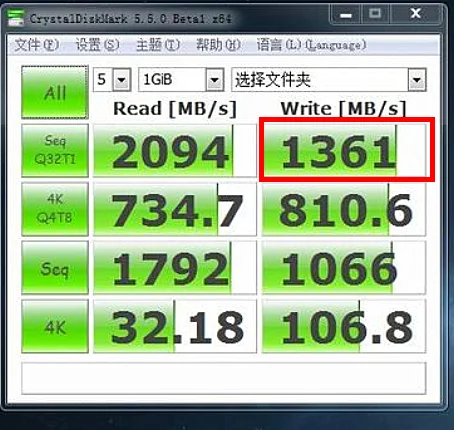Start the Seq Q32T1 test
The height and width of the screenshot is (430, 454).
click(x=55, y=150)
